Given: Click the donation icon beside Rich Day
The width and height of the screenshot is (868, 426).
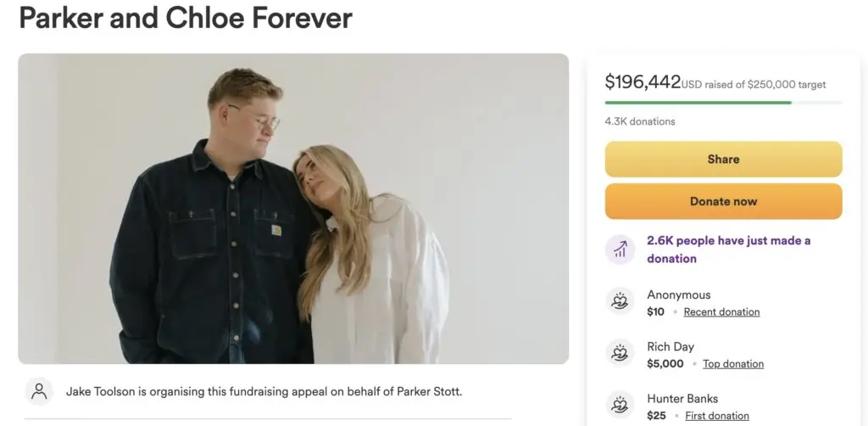Looking at the screenshot, I should pos(620,354).
